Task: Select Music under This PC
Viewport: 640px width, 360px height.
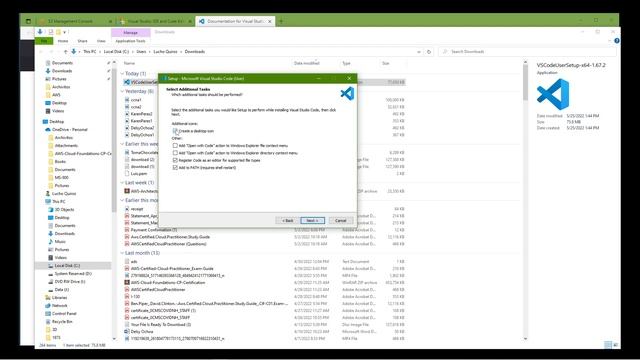Action: pos(60,242)
